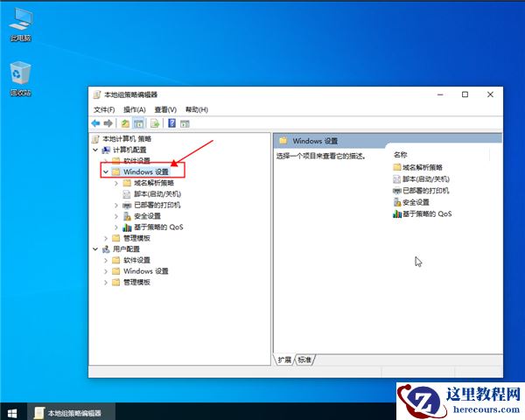The image size is (525, 420).
Task: Select 已部署的打印机 printer icon in the right list
Action: tap(396, 191)
